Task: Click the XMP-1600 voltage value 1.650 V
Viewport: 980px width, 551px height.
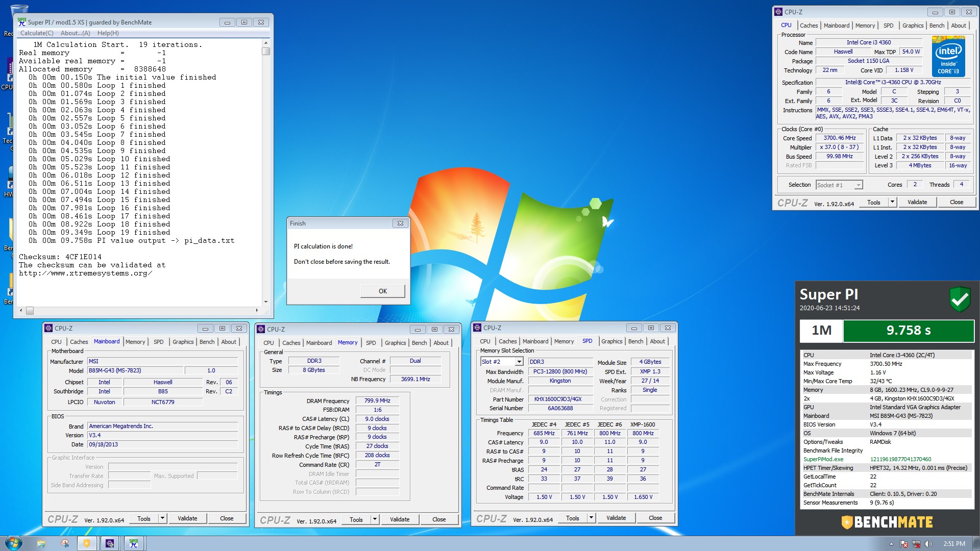Action: 643,497
